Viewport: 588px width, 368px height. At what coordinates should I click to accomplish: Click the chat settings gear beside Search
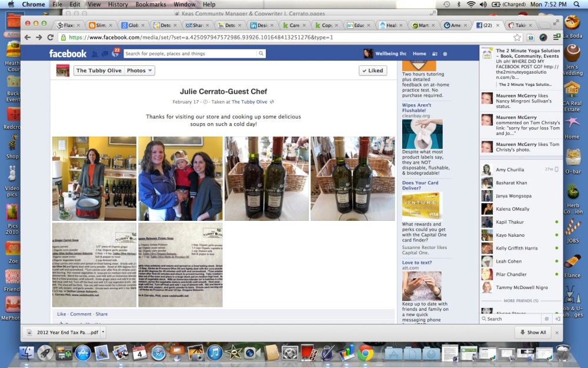point(547,319)
